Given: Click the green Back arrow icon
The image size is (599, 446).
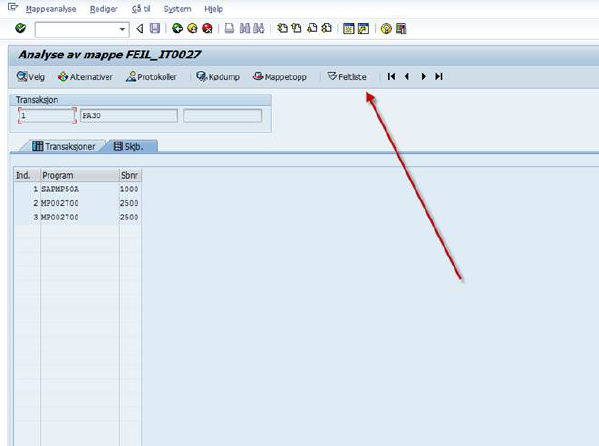Looking at the screenshot, I should pyautogui.click(x=177, y=28).
